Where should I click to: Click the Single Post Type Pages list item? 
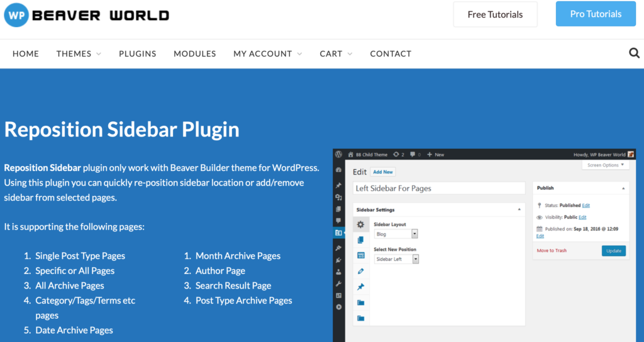80,256
